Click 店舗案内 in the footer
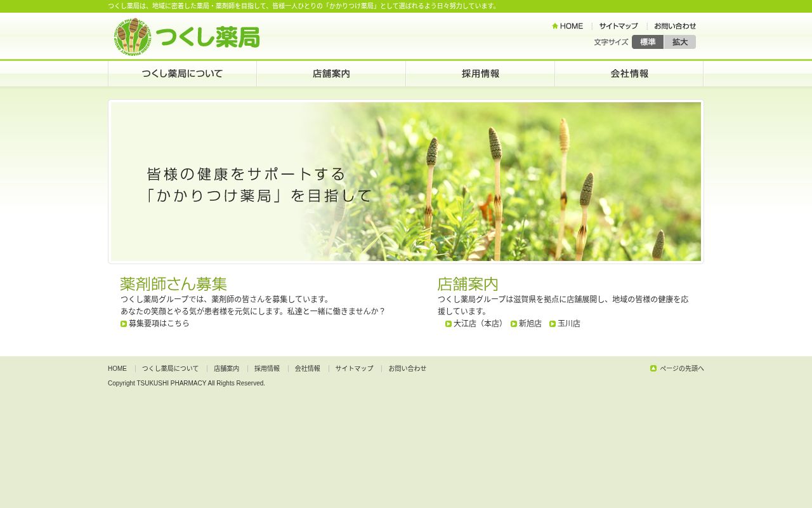 [226, 368]
